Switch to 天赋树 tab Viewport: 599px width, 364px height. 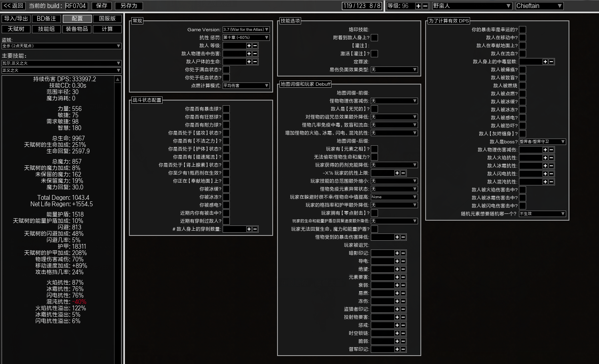click(16, 29)
